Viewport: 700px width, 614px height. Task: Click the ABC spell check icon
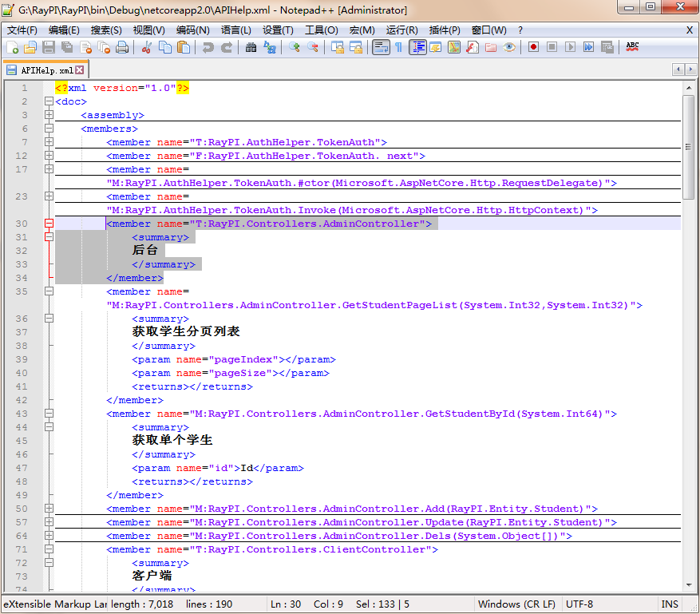coord(632,48)
